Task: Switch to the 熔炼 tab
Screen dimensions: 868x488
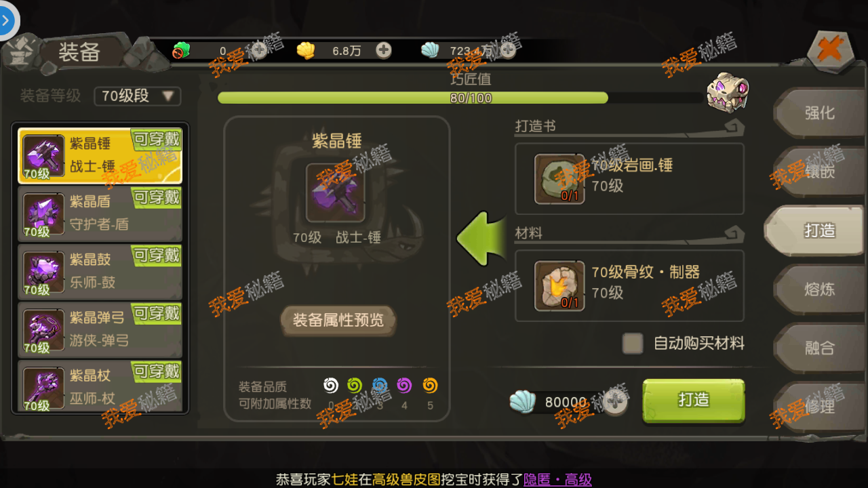Action: tap(819, 289)
